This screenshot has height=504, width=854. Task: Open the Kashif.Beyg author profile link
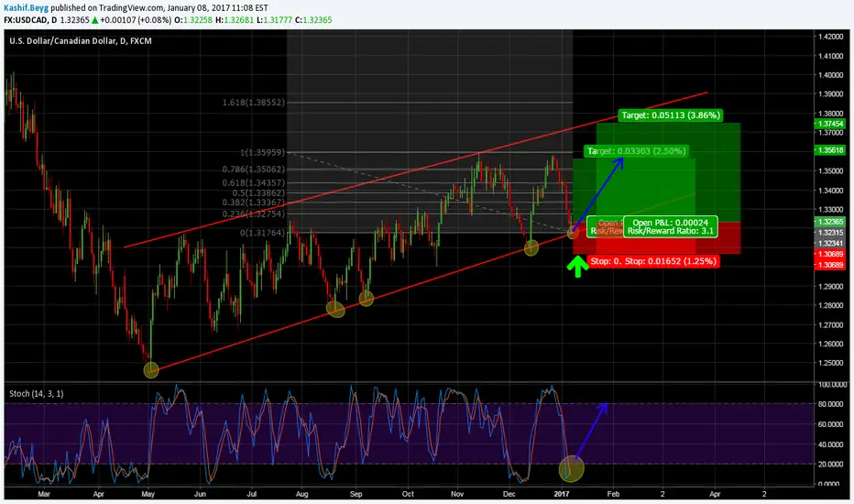pyautogui.click(x=26, y=7)
